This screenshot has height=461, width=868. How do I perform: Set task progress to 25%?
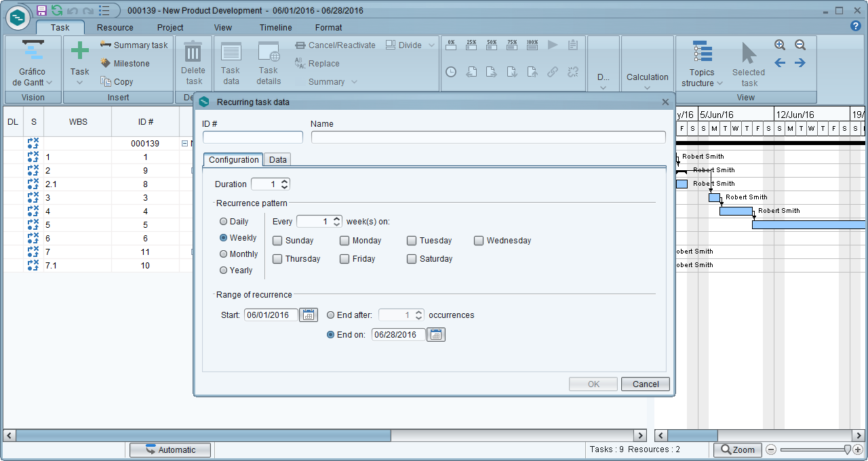pos(471,45)
